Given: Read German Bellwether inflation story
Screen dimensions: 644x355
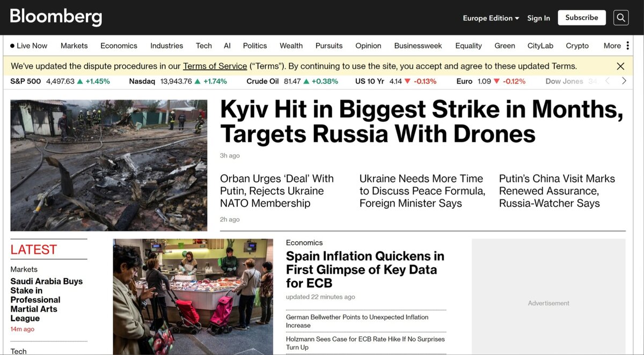Looking at the screenshot, I should [x=357, y=321].
